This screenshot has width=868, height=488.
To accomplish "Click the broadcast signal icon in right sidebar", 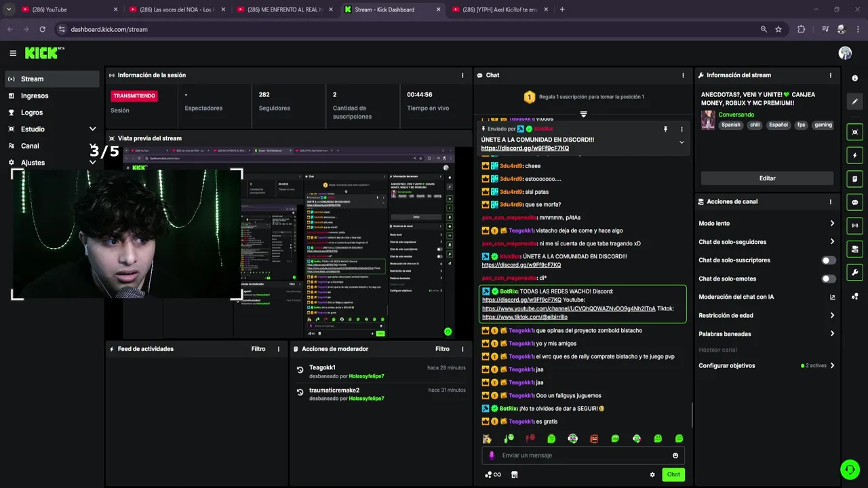I will pos(854,226).
